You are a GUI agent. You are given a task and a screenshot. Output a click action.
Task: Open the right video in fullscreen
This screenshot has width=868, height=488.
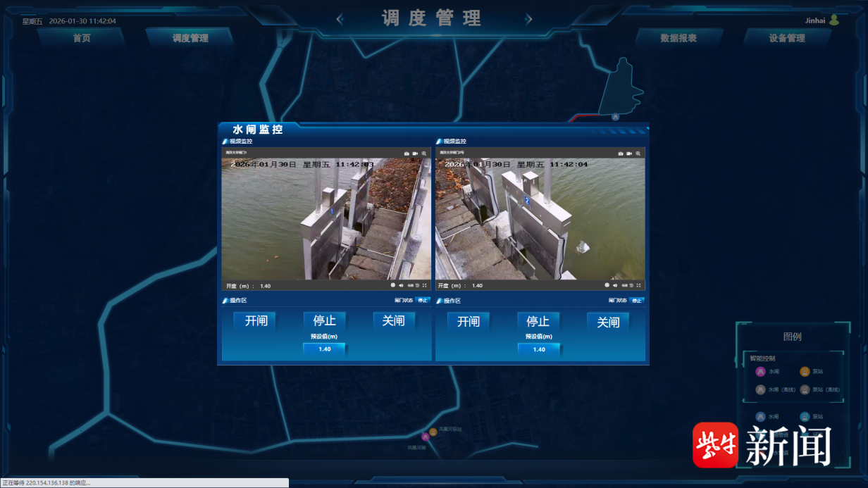tap(638, 285)
